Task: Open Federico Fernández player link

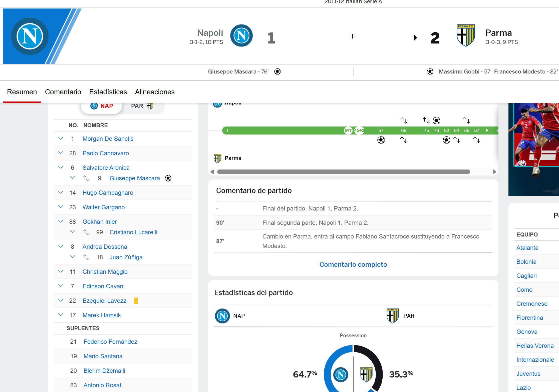Action: [110, 342]
